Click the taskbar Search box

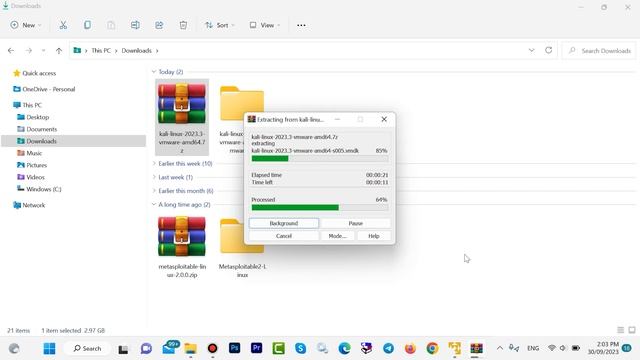tap(87, 348)
